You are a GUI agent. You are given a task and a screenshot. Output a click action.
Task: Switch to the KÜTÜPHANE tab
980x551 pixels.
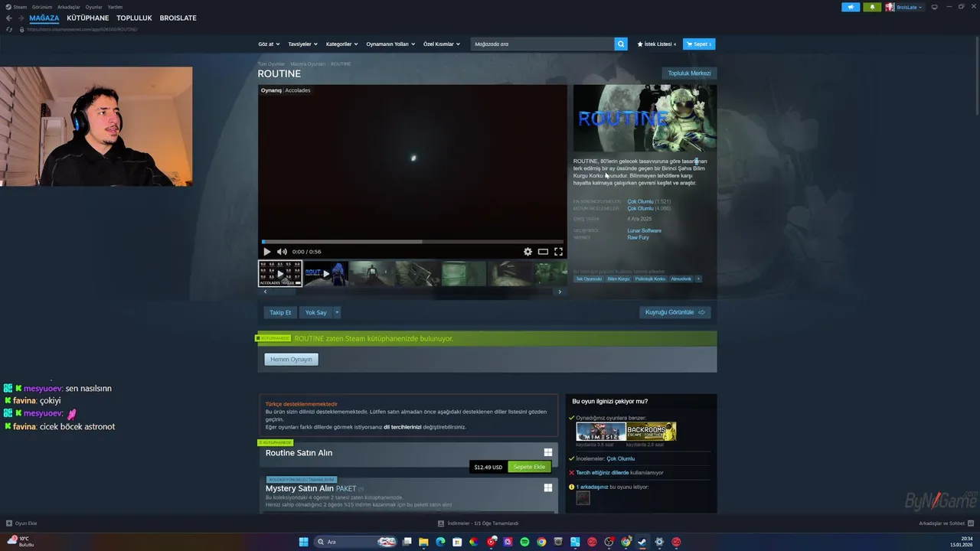coord(88,18)
